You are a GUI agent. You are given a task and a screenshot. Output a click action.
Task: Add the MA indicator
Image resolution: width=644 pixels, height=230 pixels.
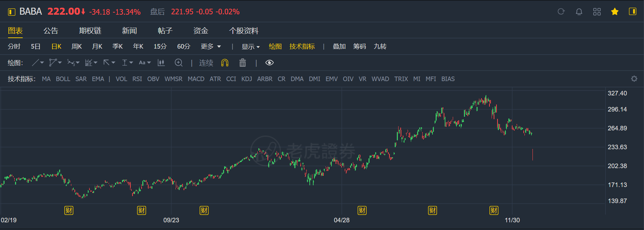pos(46,79)
